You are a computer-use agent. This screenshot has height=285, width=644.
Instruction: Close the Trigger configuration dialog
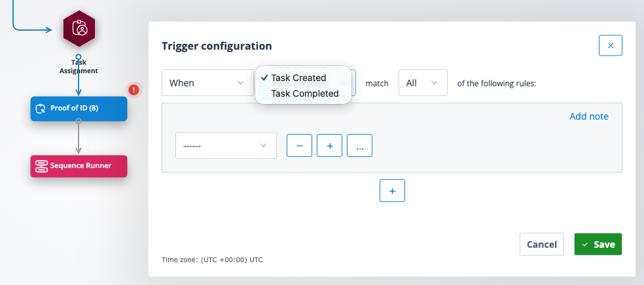[611, 46]
